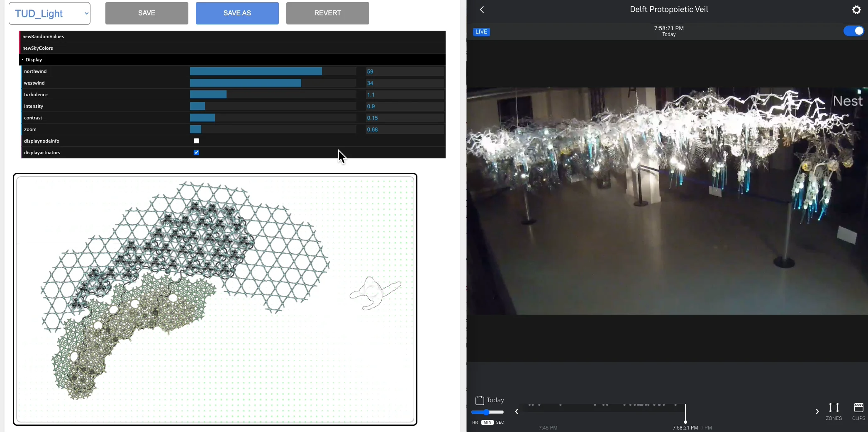
Task: Collapse the Display folder
Action: pyautogui.click(x=232, y=60)
